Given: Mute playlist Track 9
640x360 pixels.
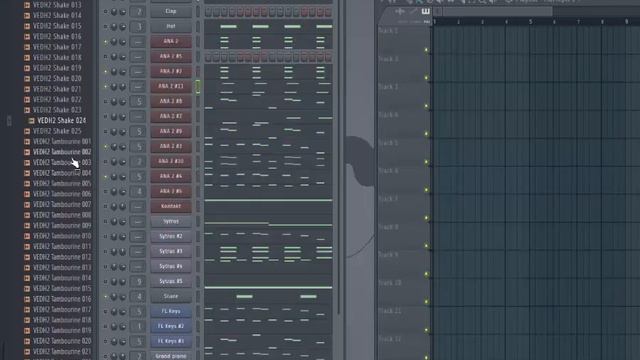Looking at the screenshot, I should (427, 274).
